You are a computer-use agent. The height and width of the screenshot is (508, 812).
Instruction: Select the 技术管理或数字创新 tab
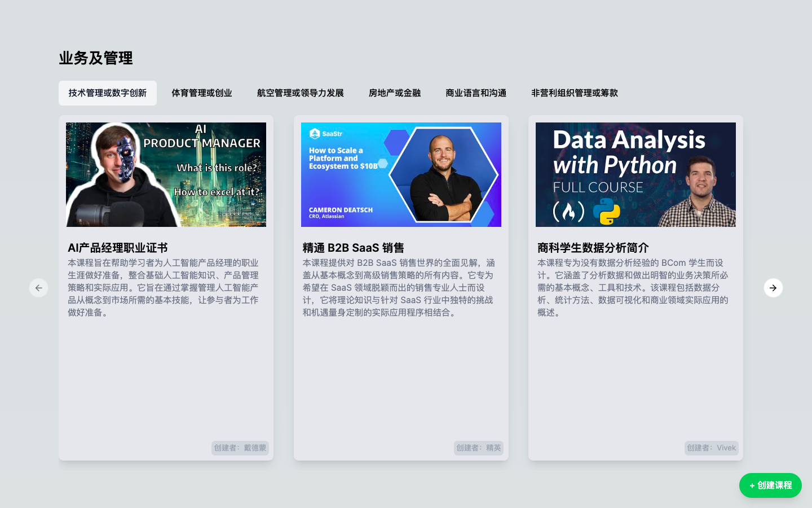[108, 93]
